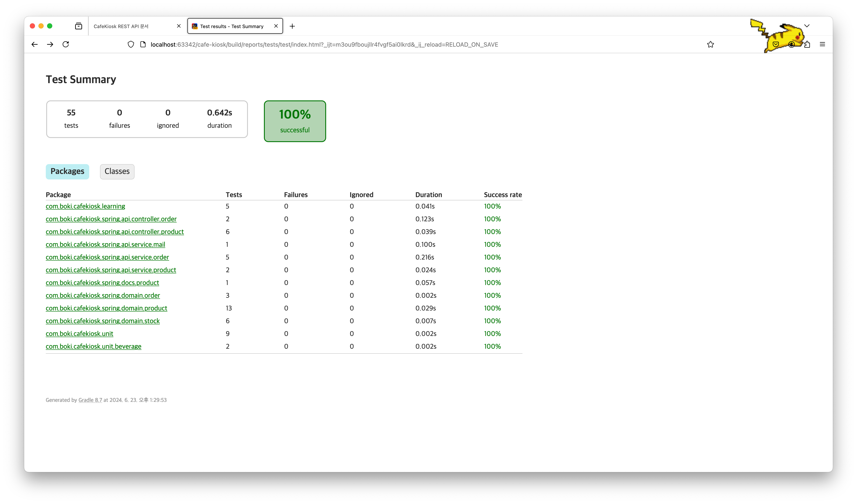Open com.boki.cafekiosk.learning package link
The width and height of the screenshot is (857, 504).
click(x=85, y=206)
